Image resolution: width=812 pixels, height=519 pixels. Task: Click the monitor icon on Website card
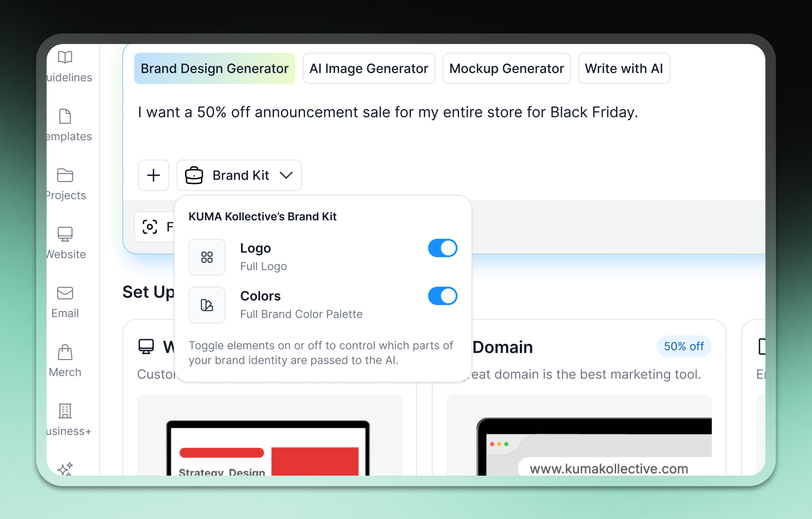coord(146,347)
